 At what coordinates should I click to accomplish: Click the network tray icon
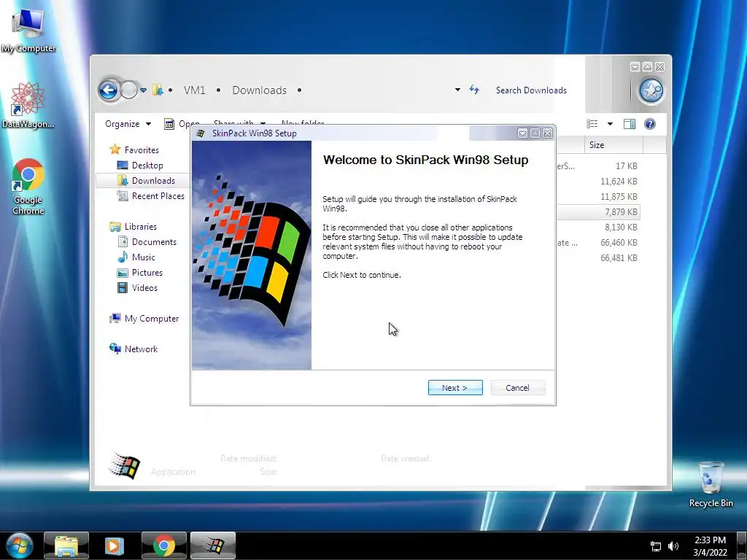pyautogui.click(x=656, y=546)
